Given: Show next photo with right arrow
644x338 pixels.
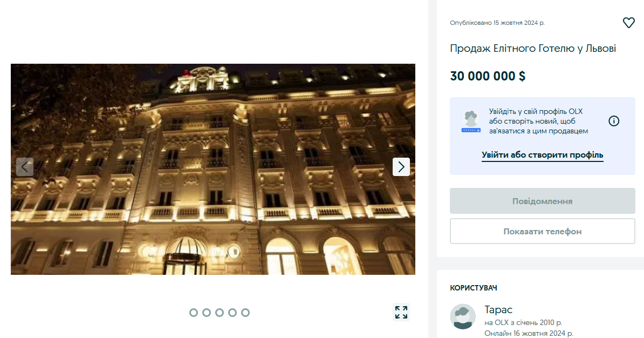Looking at the screenshot, I should click(401, 167).
